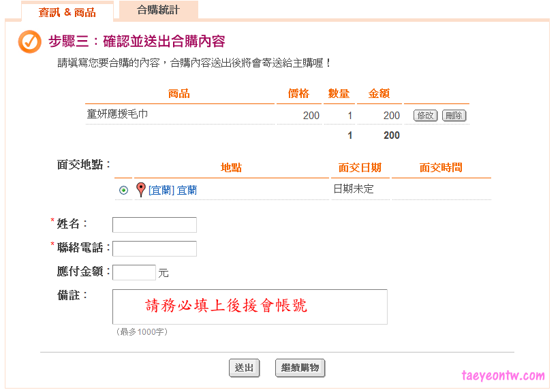
Task: Click the 應付金額 amount field
Action: (x=134, y=272)
